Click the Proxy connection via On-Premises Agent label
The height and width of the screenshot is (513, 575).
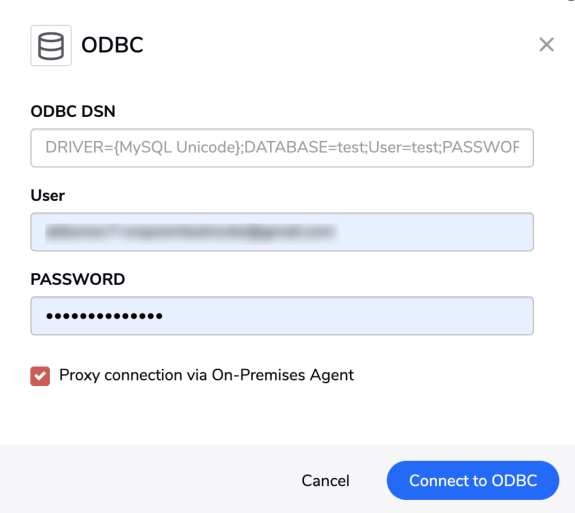pos(206,375)
